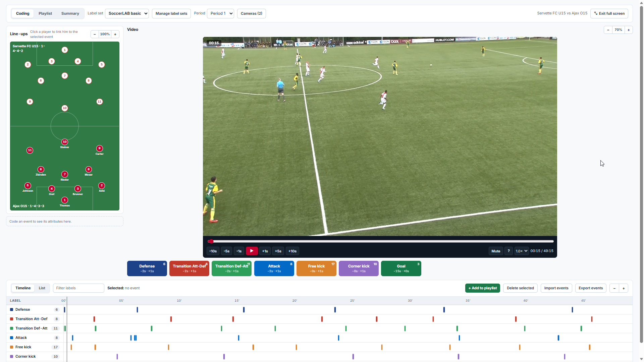Viewport: 644px width, 362px height.
Task: Open the keyboard help question mark
Action: click(x=508, y=251)
